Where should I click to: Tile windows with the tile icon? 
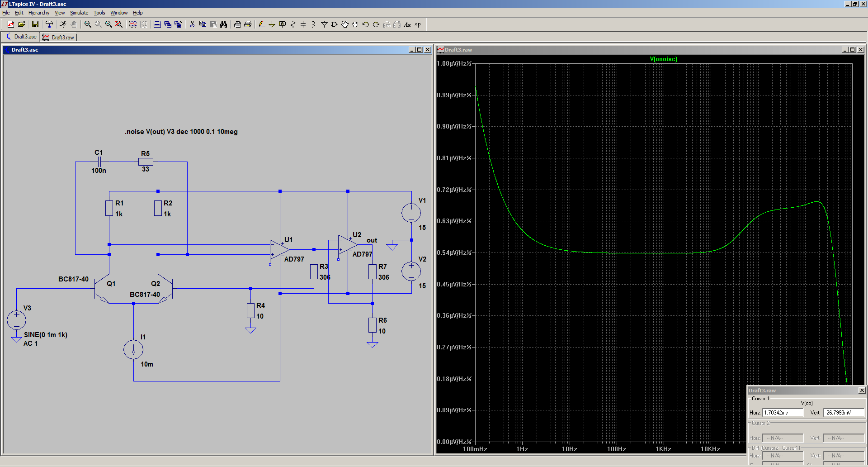[157, 24]
